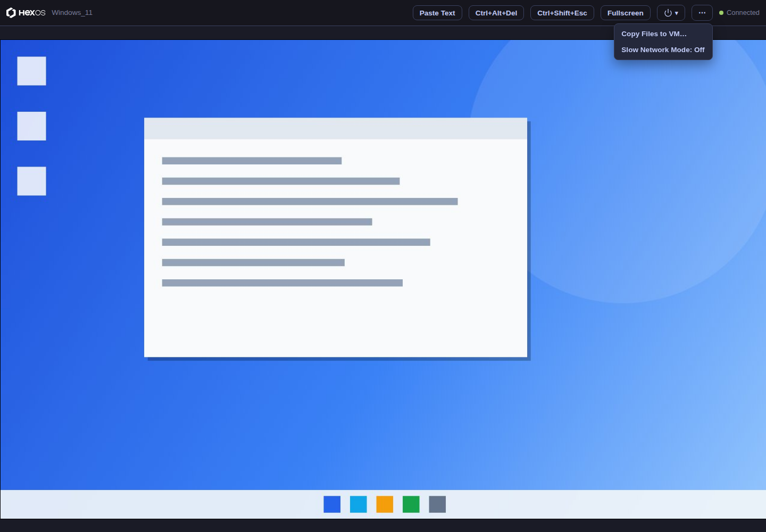Switch the VM view to Fullscreen

pyautogui.click(x=626, y=13)
